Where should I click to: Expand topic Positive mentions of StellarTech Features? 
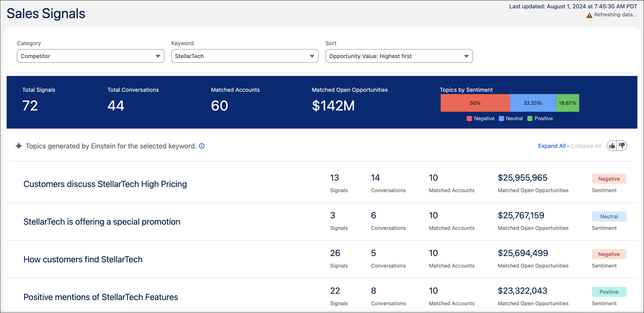point(101,297)
